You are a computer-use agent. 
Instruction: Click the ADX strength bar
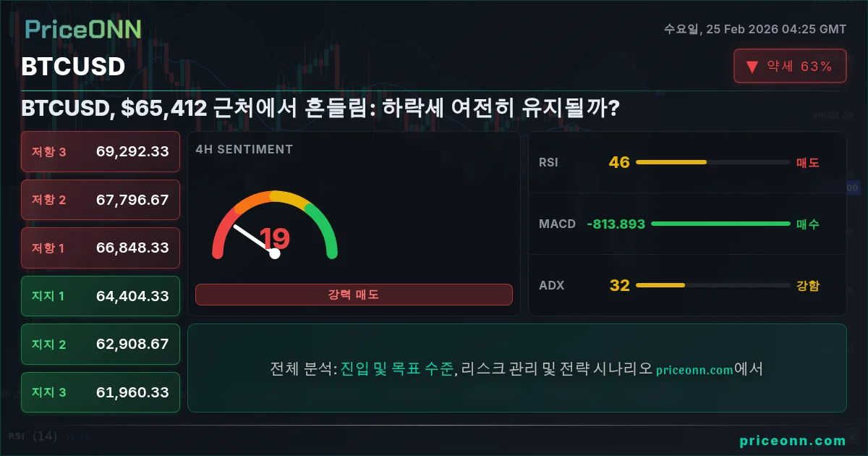[x=712, y=285]
